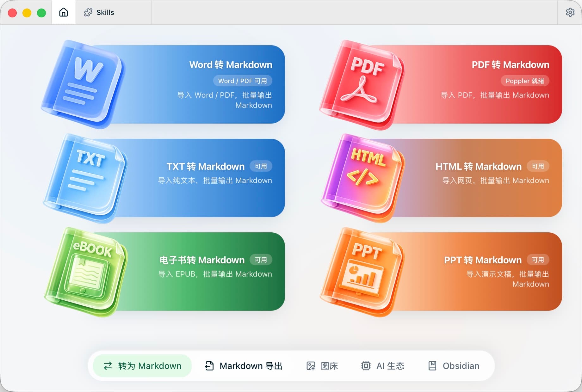Switch to the 图床 tab

(x=322, y=366)
